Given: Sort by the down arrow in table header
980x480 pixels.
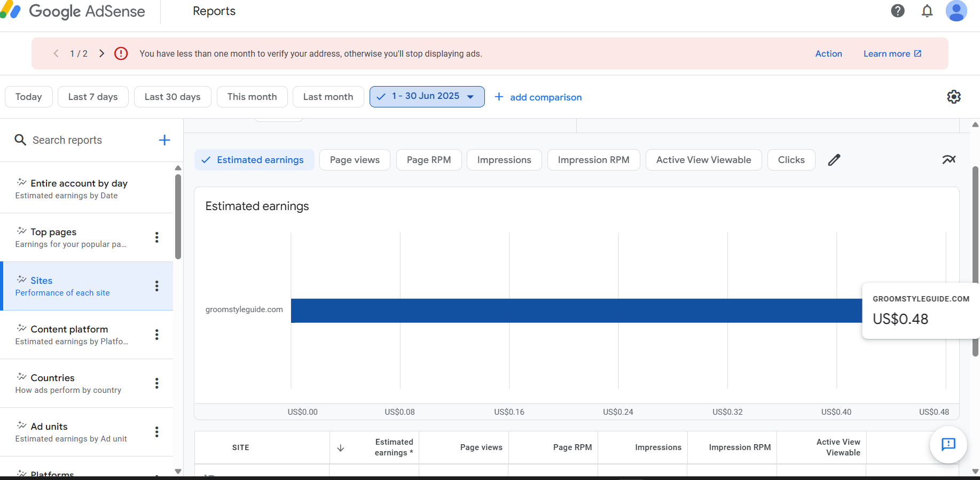Looking at the screenshot, I should (x=341, y=448).
